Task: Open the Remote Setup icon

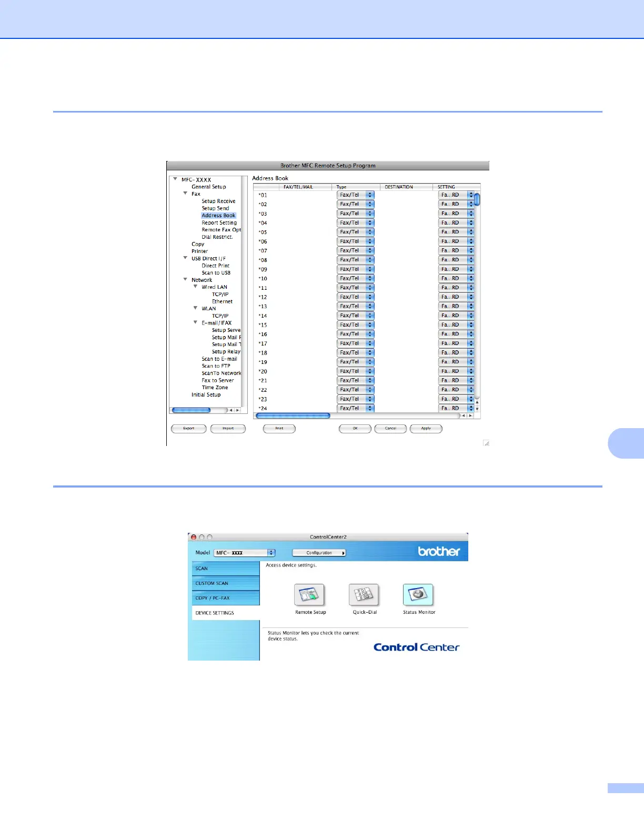Action: point(309,595)
